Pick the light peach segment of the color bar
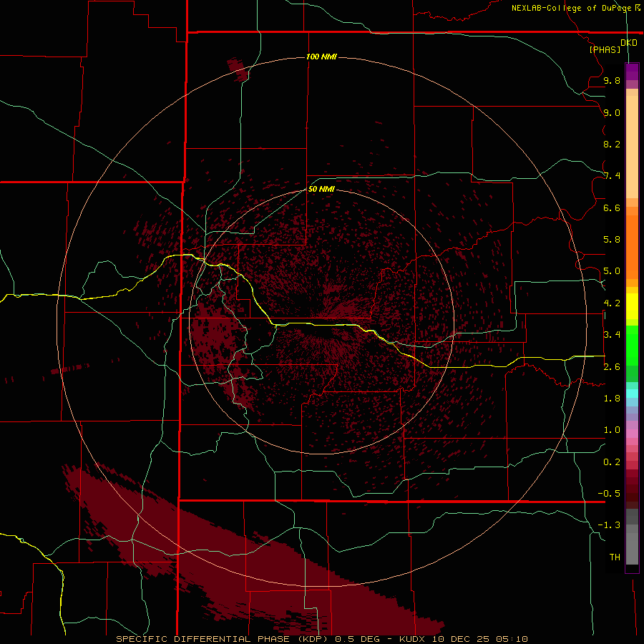This screenshot has height=644, width=644. (632, 147)
